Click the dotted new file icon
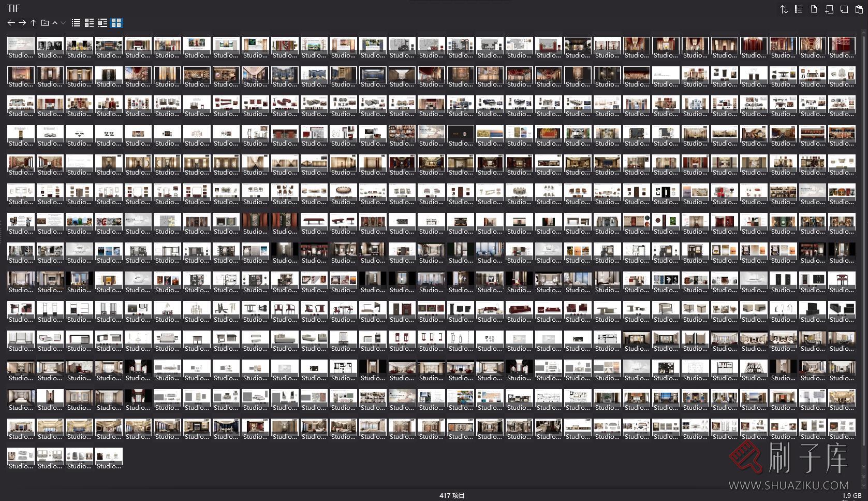Screen dimensions: 868x501 coord(814,9)
